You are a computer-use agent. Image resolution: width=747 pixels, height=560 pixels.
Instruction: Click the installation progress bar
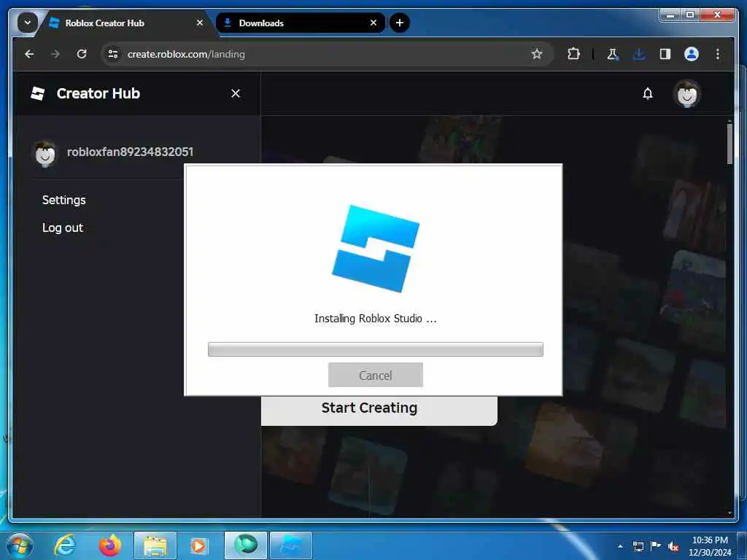376,349
